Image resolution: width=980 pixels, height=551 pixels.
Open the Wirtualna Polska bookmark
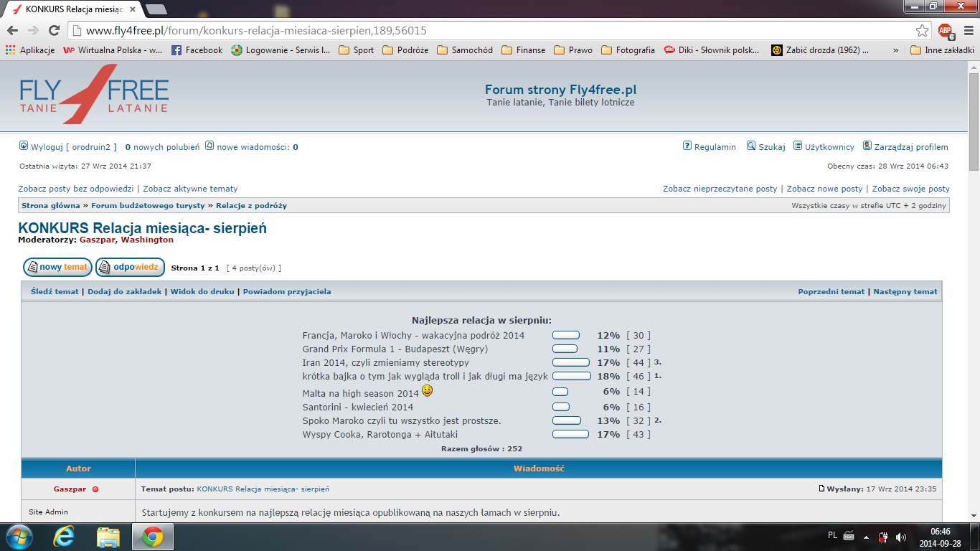pyautogui.click(x=113, y=50)
